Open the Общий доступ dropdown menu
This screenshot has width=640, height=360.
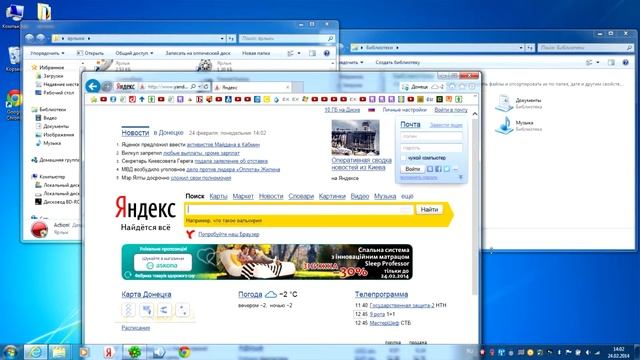(x=134, y=53)
